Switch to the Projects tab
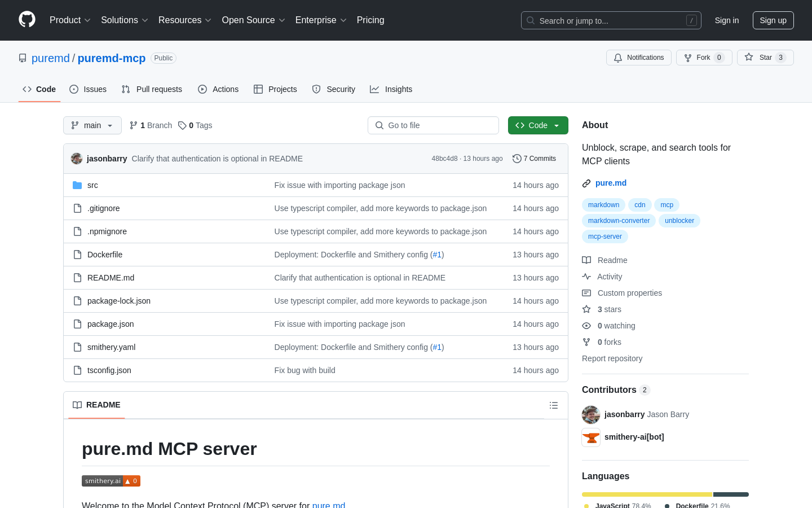This screenshot has height=508, width=812. point(275,89)
